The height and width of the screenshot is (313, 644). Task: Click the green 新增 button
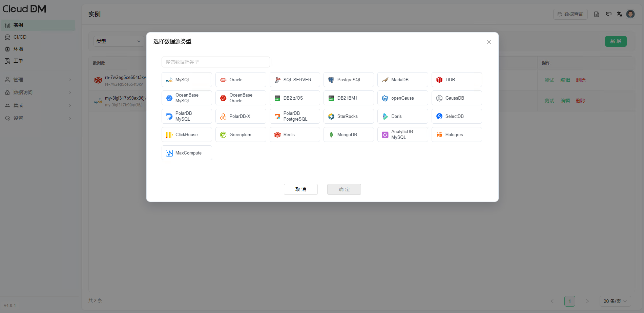click(616, 41)
